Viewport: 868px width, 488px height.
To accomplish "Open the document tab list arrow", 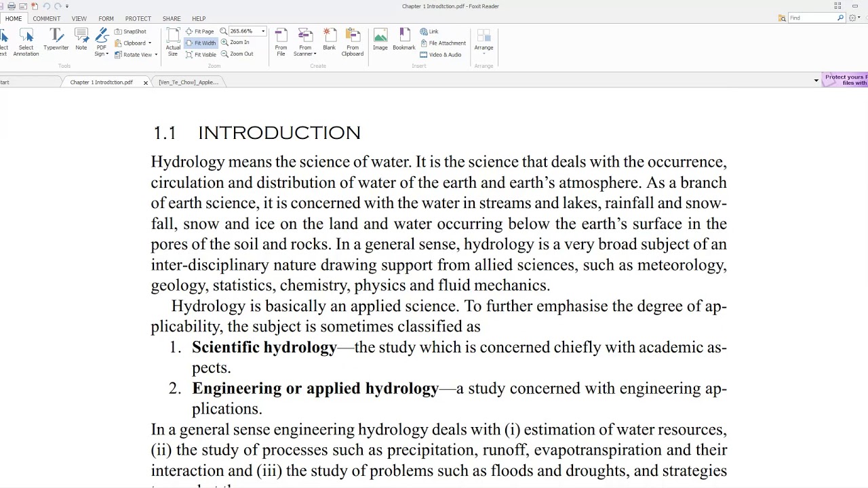I will (x=816, y=81).
